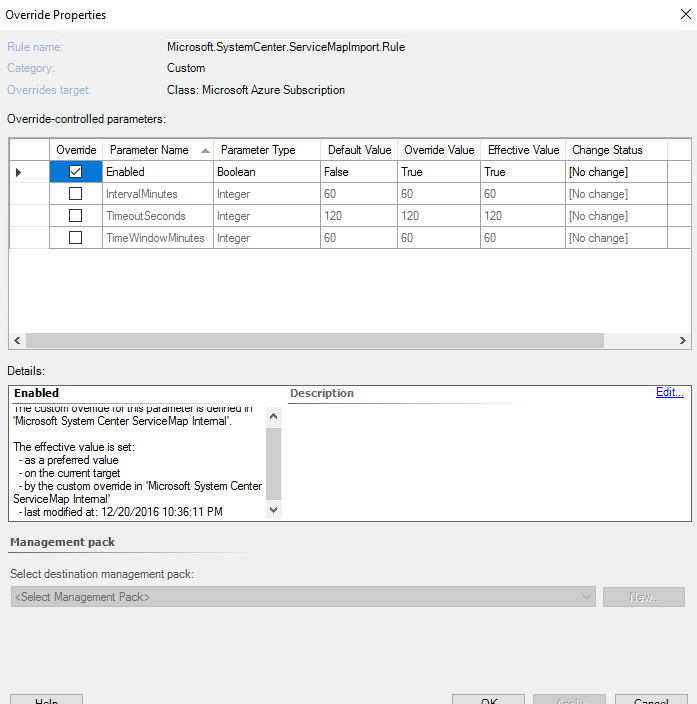
Task: Click the True effective value cell
Action: [x=523, y=172]
